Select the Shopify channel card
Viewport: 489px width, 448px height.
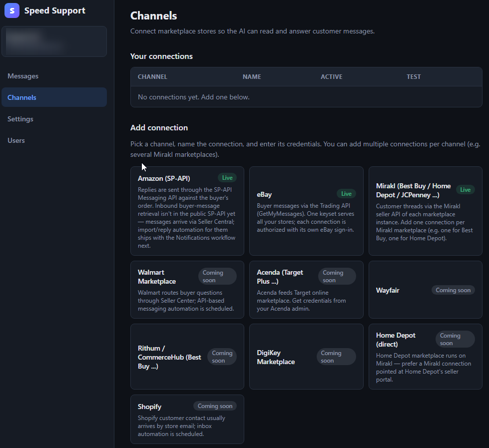pyautogui.click(x=187, y=420)
